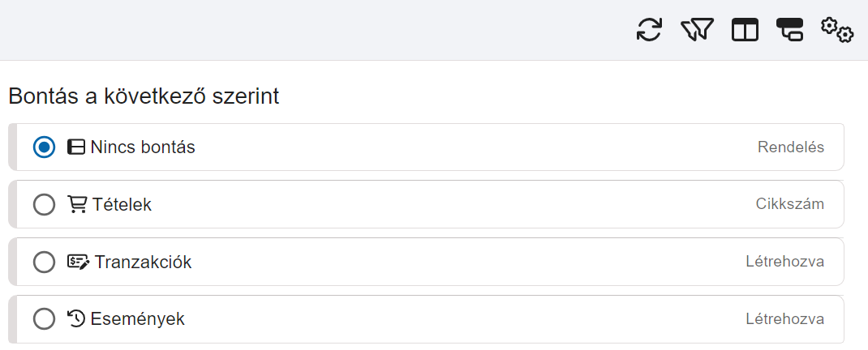Click Létrehozva label on Tranzakciók row

pos(784,262)
